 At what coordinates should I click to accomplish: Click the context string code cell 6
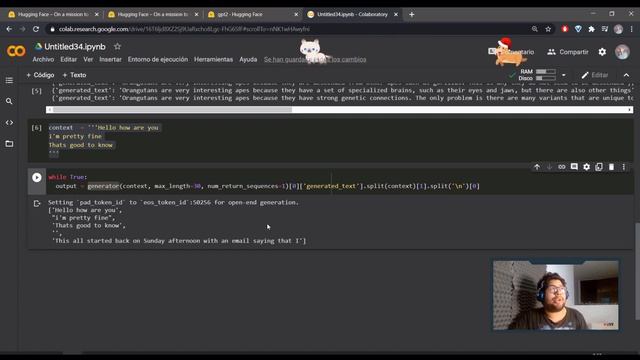[331, 140]
